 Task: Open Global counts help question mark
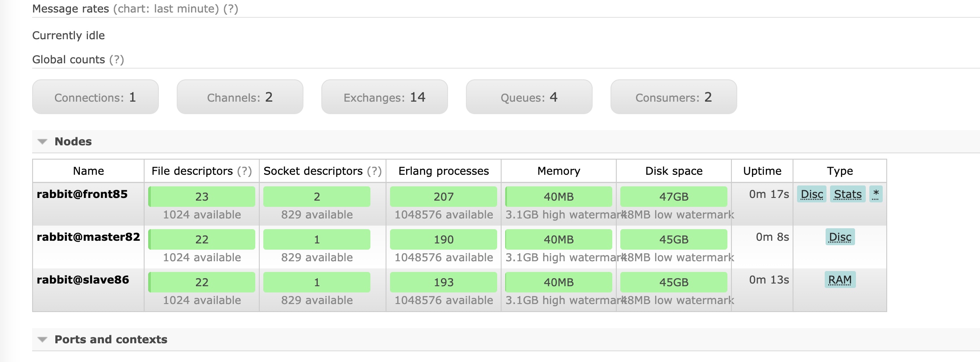pos(116,60)
